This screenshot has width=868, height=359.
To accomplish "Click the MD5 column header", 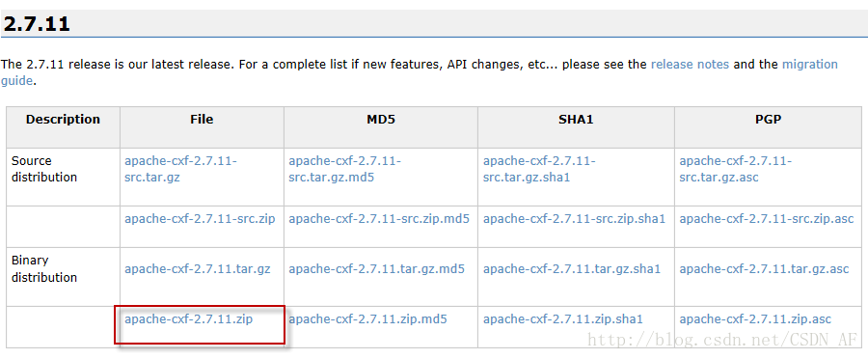I will tap(381, 120).
